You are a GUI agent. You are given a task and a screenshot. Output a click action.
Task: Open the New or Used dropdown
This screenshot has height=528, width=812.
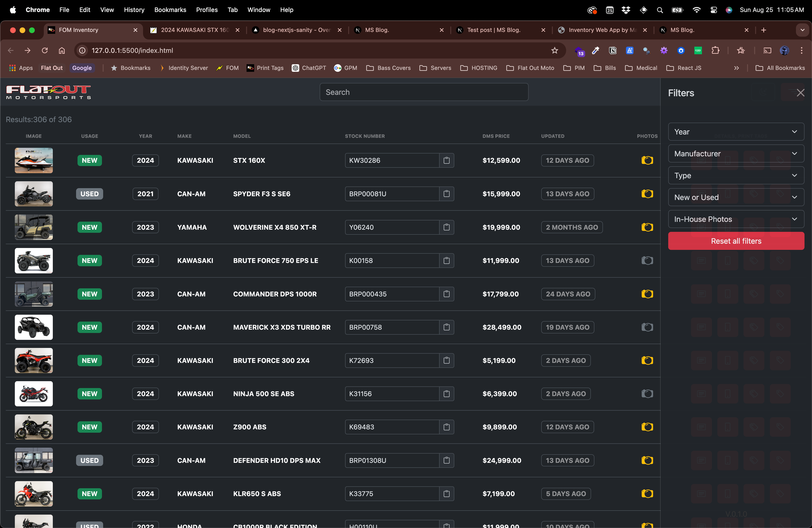(736, 197)
